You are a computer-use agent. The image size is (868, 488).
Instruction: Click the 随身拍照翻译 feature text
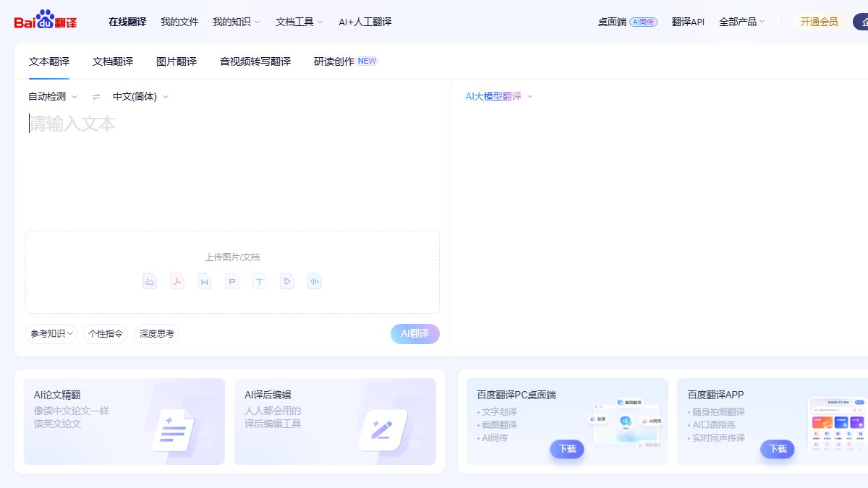[x=719, y=412]
